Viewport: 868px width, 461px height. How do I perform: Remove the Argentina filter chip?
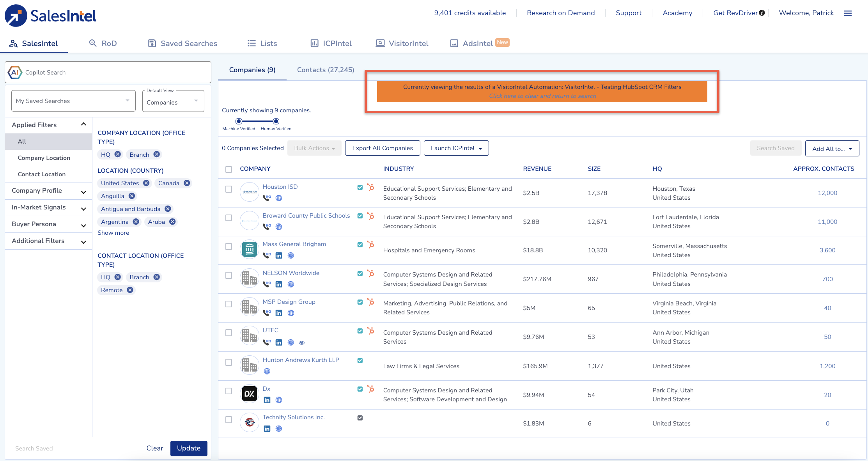pyautogui.click(x=136, y=222)
